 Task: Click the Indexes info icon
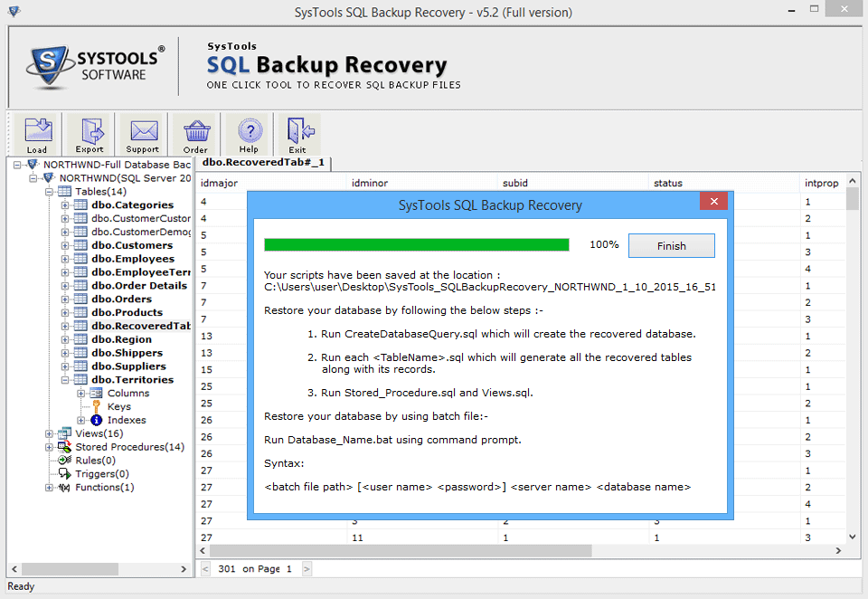tap(97, 421)
